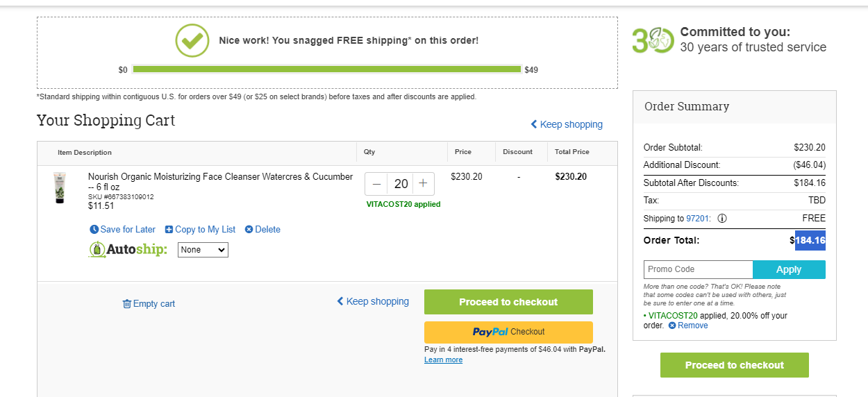Click the 30 years trusted service logo

tap(653, 41)
